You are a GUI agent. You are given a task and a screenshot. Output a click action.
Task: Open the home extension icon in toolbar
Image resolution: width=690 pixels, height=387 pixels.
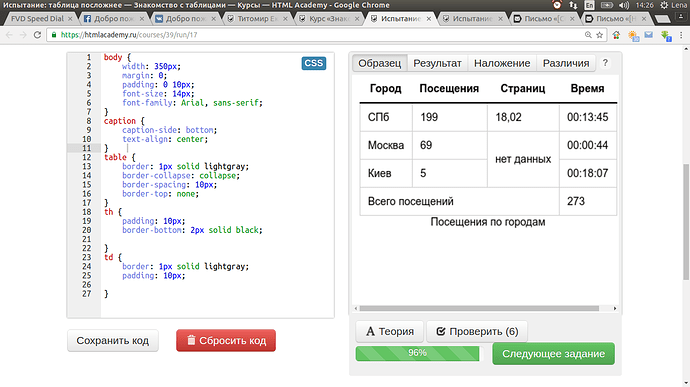pyautogui.click(x=616, y=35)
